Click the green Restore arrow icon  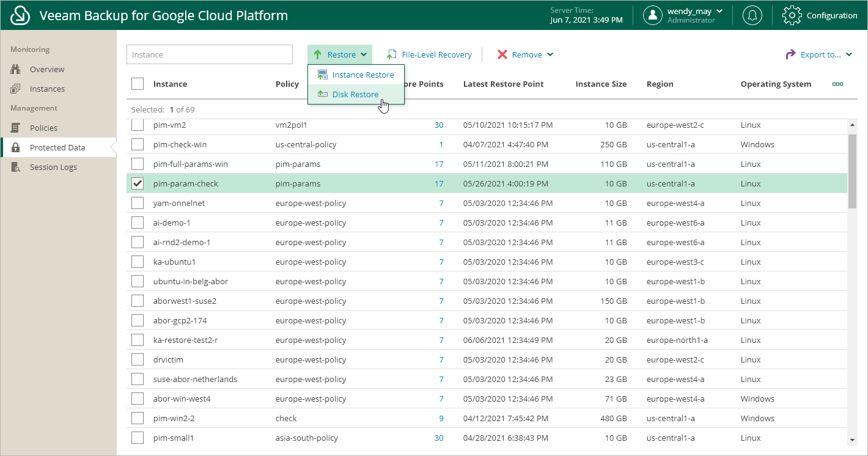317,54
